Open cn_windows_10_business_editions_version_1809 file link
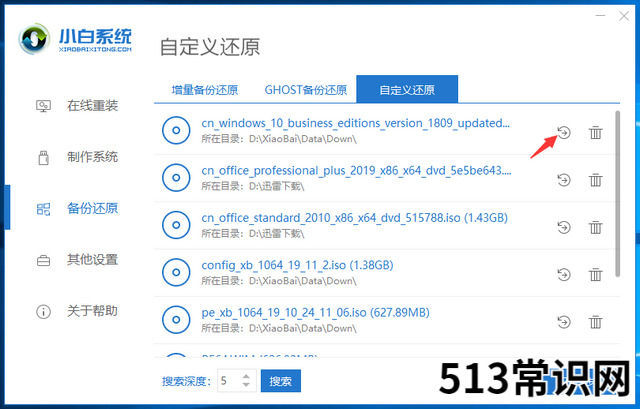This screenshot has width=640, height=409. pos(356,123)
